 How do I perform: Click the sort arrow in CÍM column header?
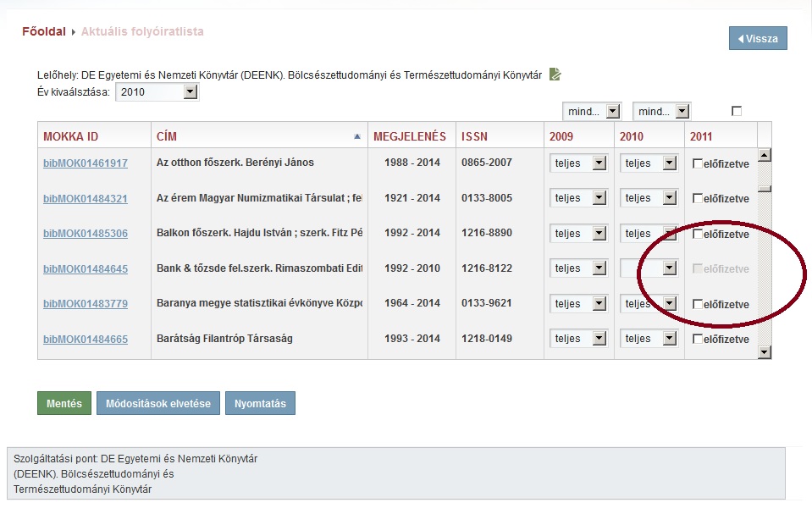pos(356,136)
